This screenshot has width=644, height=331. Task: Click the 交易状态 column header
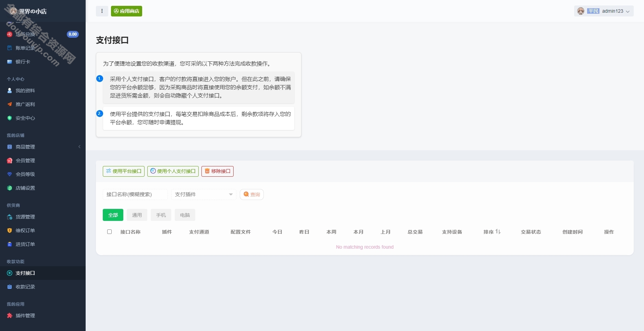(531, 232)
